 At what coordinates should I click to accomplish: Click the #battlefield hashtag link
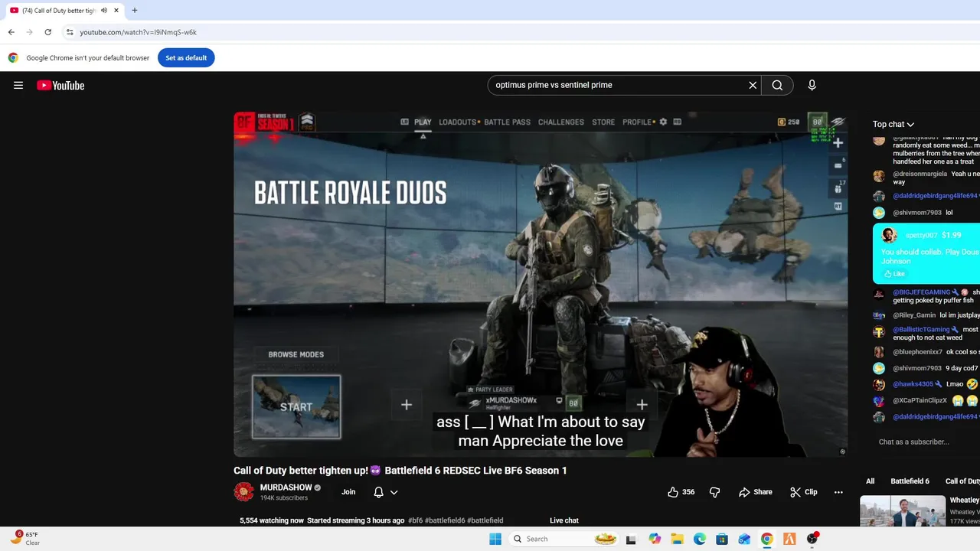(485, 520)
